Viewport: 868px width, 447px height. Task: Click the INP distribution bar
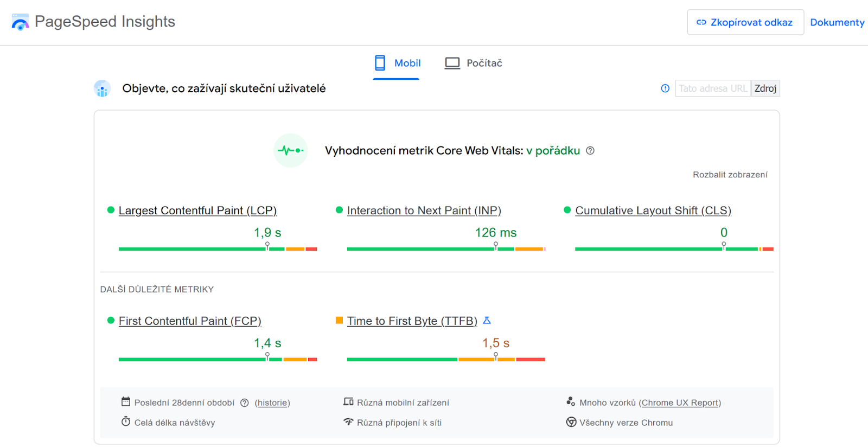tap(446, 249)
